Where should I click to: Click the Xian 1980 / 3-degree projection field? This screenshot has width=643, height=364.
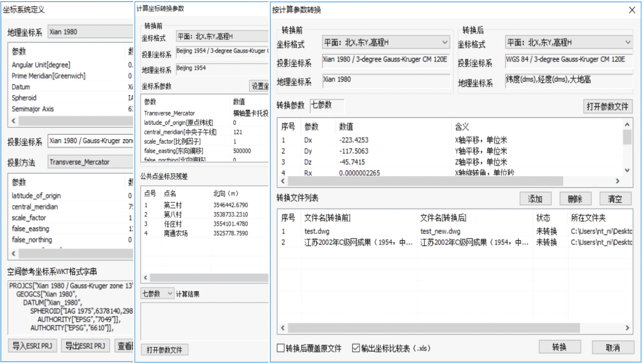tap(385, 60)
